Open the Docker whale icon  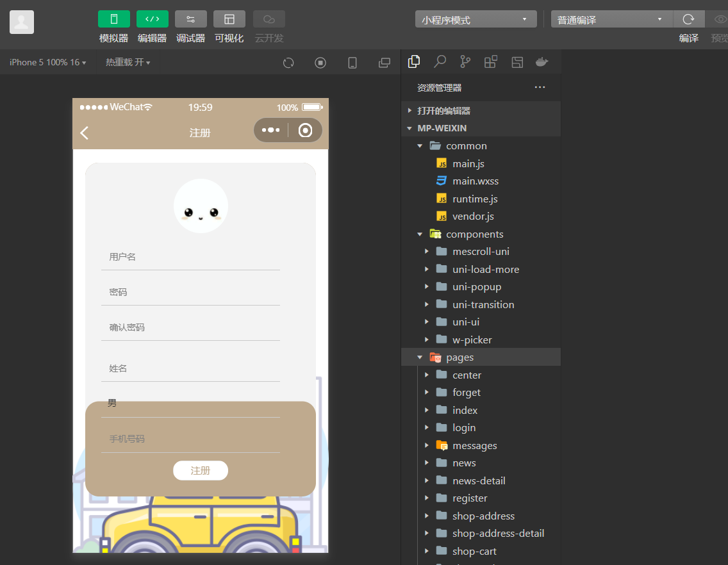542,61
